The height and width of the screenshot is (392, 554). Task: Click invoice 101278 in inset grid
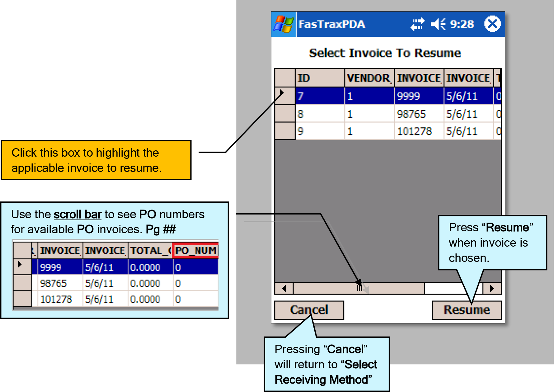coord(60,299)
